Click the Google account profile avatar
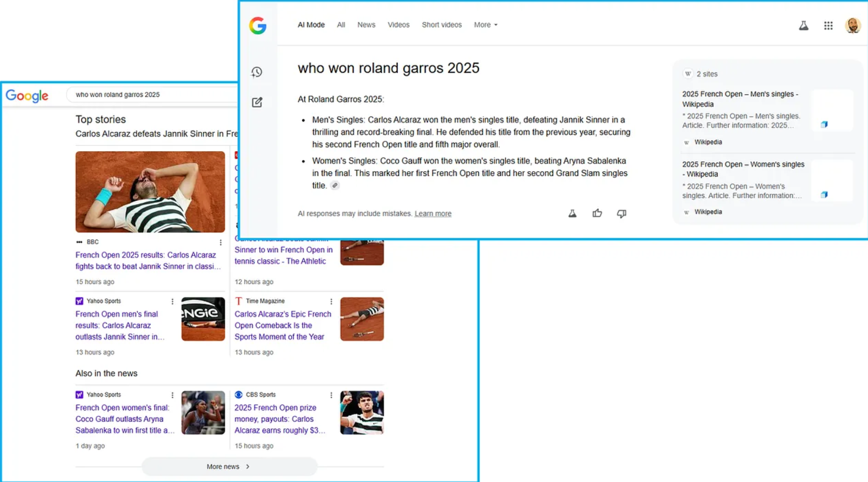Image resolution: width=868 pixels, height=482 pixels. [x=852, y=25]
